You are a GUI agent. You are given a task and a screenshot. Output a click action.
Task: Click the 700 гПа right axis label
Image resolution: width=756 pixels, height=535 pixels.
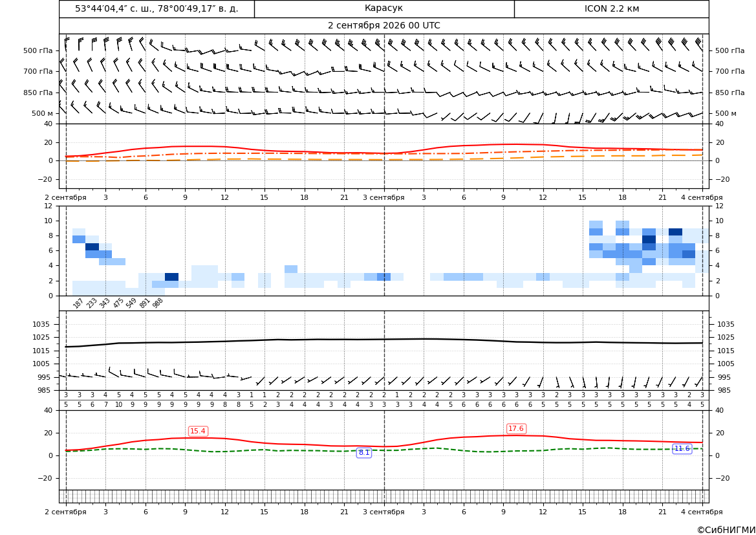click(729, 71)
